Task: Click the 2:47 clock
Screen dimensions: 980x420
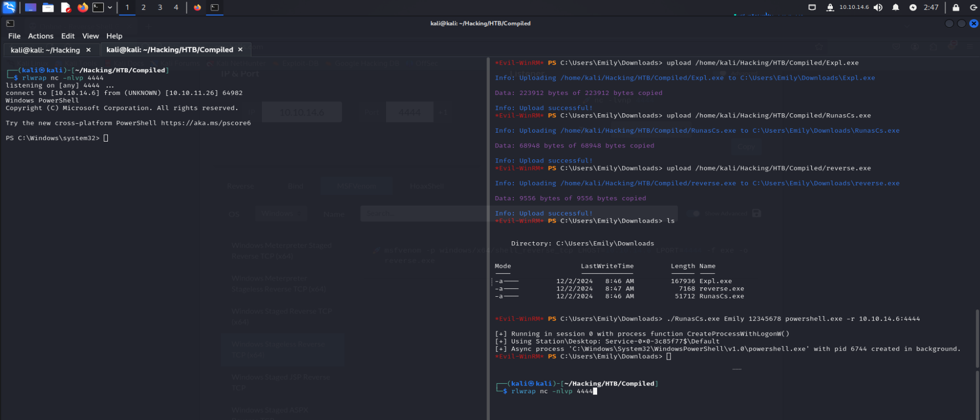Action: pyautogui.click(x=931, y=7)
